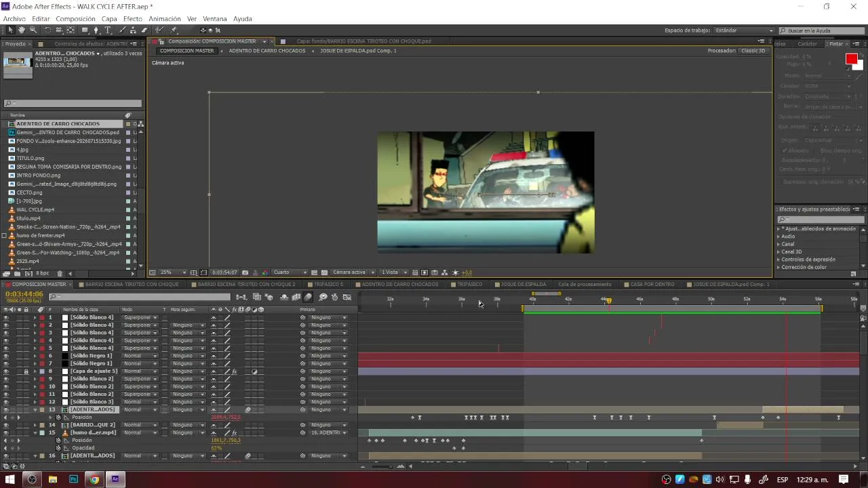Select the Rotation tool
868x488 pixels.
[47, 30]
